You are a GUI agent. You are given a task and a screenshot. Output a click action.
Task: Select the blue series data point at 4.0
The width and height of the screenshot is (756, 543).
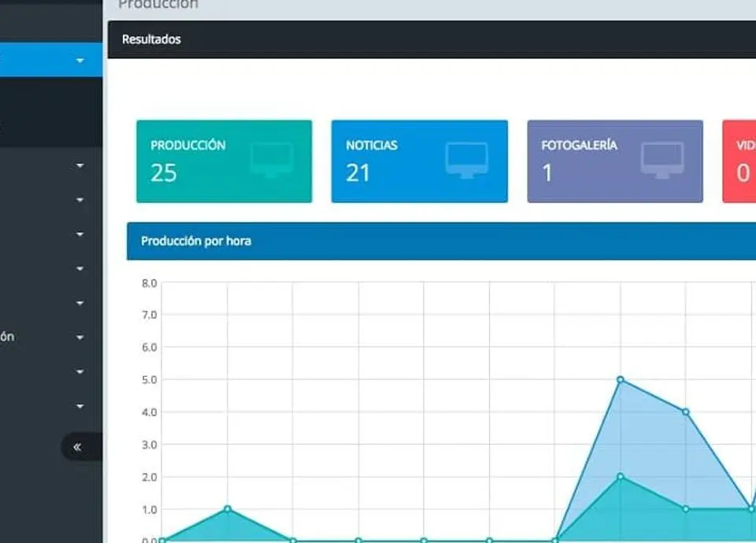(686, 412)
